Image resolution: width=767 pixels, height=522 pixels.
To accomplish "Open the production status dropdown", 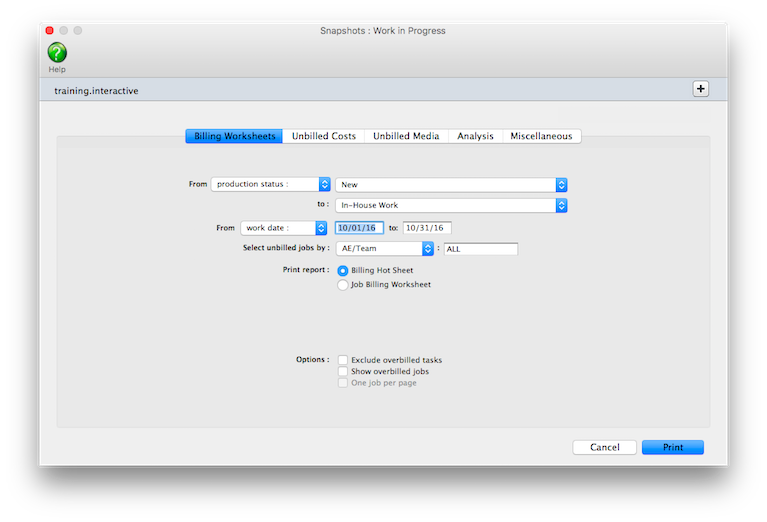I will point(270,184).
